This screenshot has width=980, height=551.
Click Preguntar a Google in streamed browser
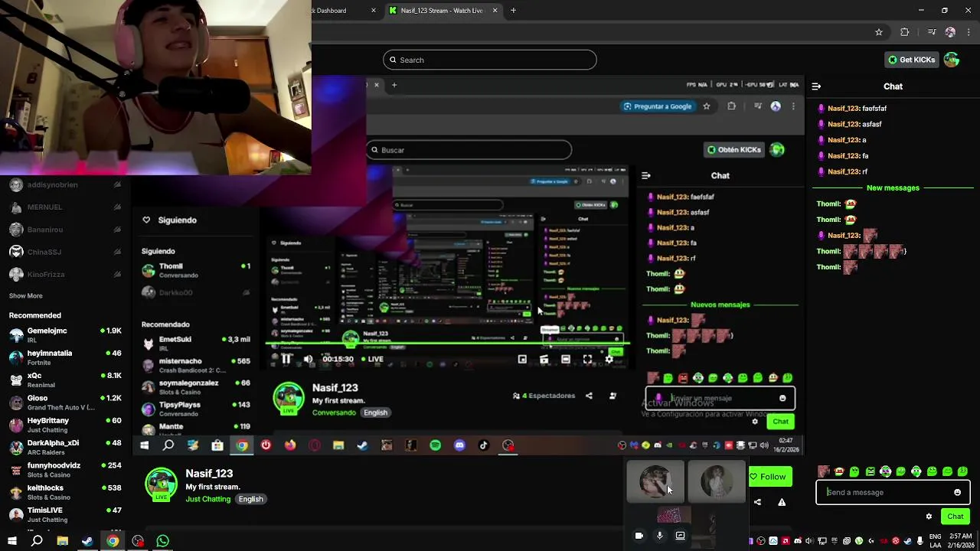pos(658,106)
